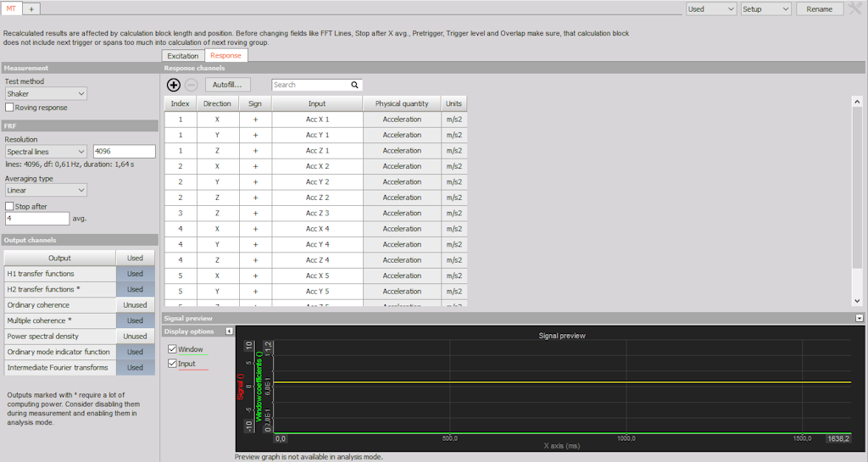Enable the Roving response checkbox
This screenshot has width=868, height=462.
click(x=9, y=108)
